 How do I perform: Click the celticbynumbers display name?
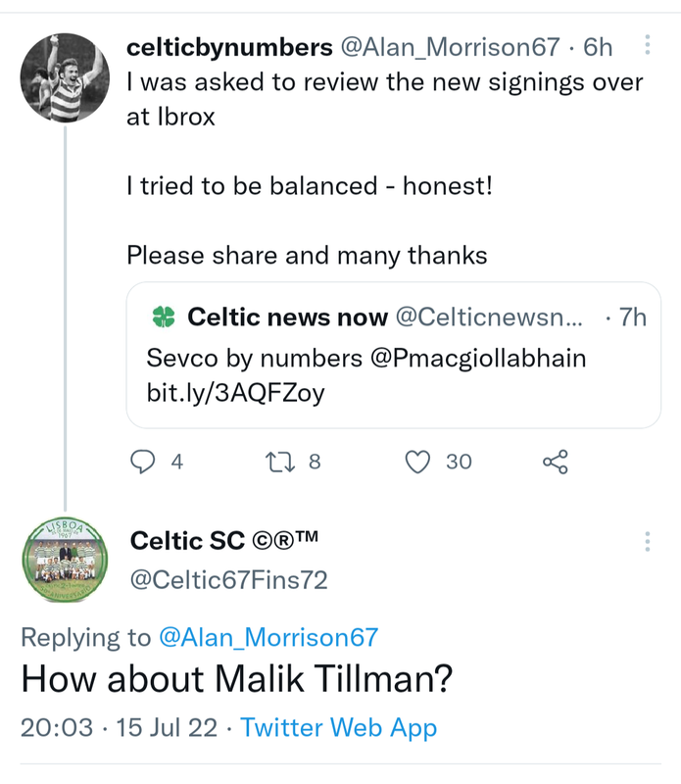tap(229, 46)
